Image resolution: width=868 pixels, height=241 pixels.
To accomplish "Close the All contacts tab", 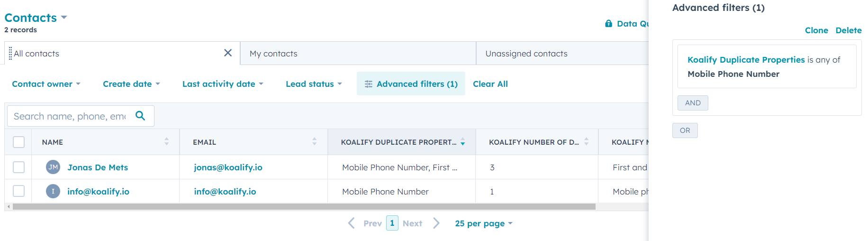I will (x=228, y=53).
